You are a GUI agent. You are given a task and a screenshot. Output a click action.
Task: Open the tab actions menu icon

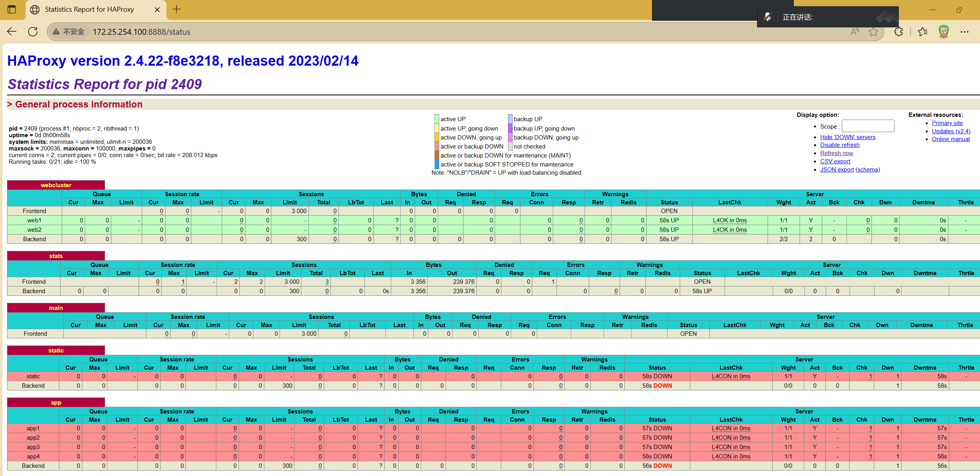[12, 9]
